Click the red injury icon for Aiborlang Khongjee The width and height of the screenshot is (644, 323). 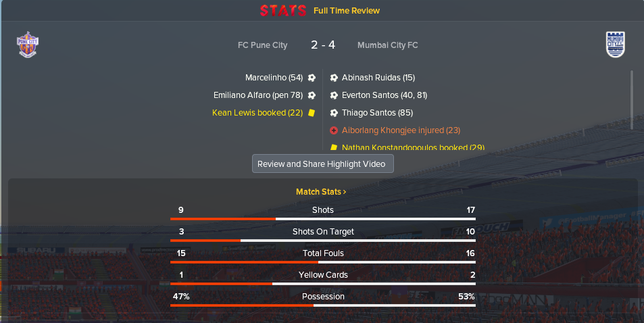pyautogui.click(x=334, y=130)
